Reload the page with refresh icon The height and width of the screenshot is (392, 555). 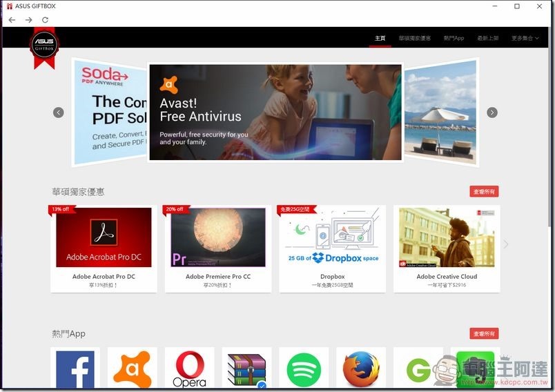45,20
